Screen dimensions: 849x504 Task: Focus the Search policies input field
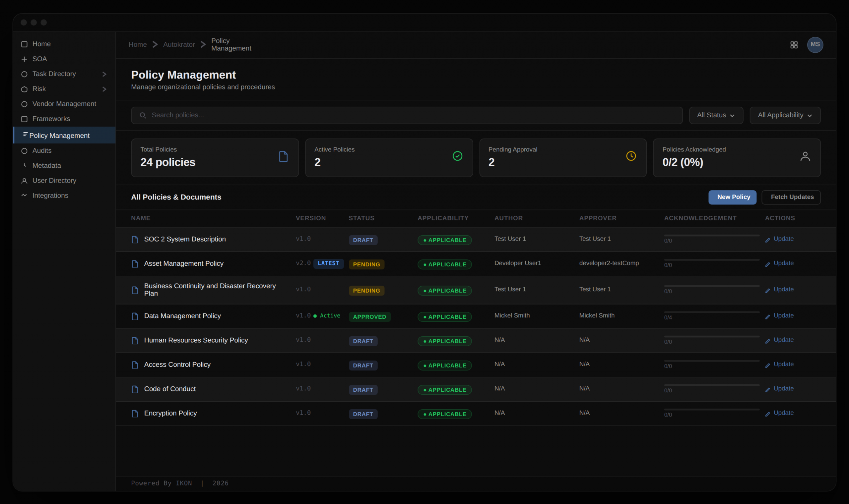[x=406, y=115]
